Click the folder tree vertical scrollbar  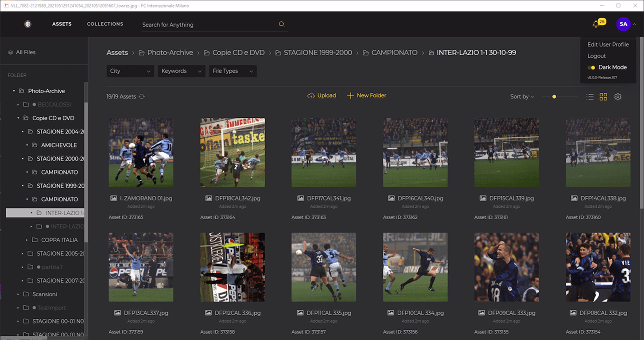pyautogui.click(x=86, y=173)
